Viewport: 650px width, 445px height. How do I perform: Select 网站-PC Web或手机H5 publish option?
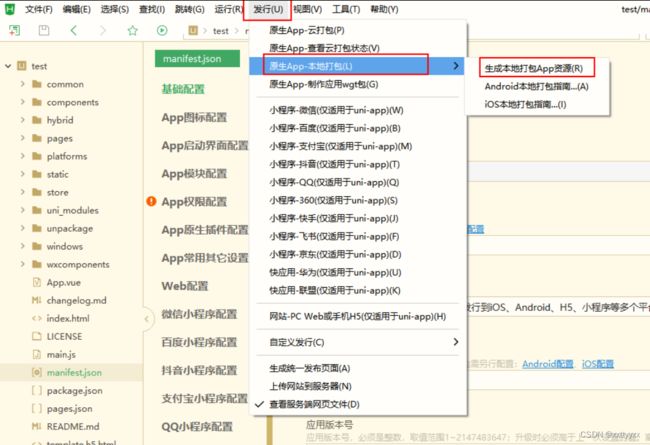[x=358, y=316]
